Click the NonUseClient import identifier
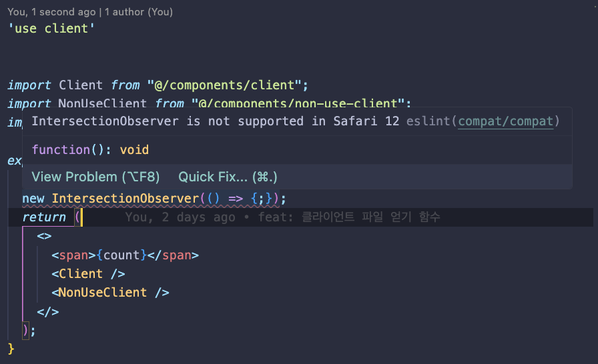 [102, 103]
